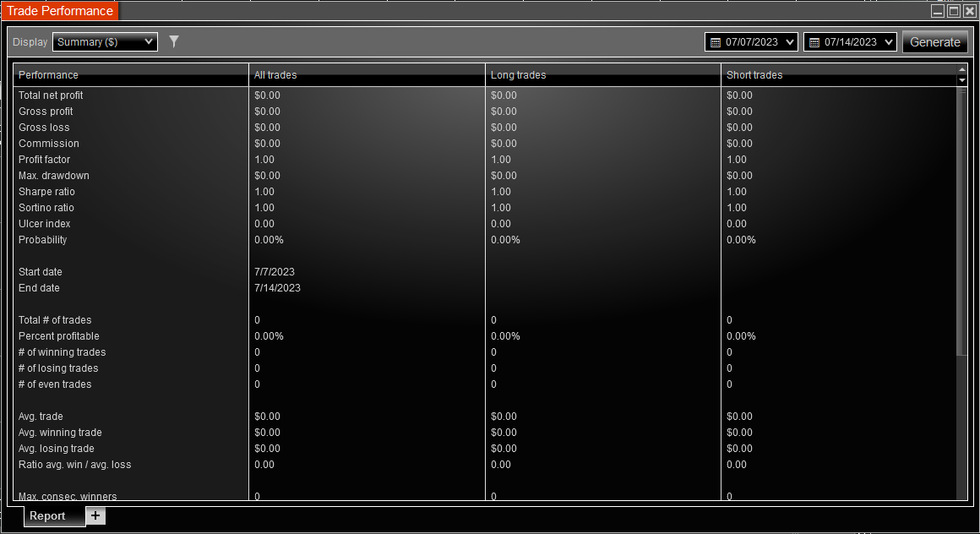This screenshot has height=534, width=980.
Task: Select the Start date row label
Action: (x=40, y=272)
